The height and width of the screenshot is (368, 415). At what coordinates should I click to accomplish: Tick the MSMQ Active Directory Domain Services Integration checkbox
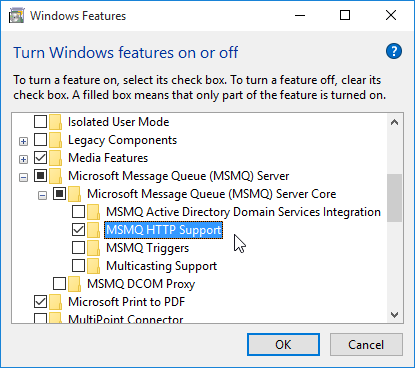[x=78, y=211]
